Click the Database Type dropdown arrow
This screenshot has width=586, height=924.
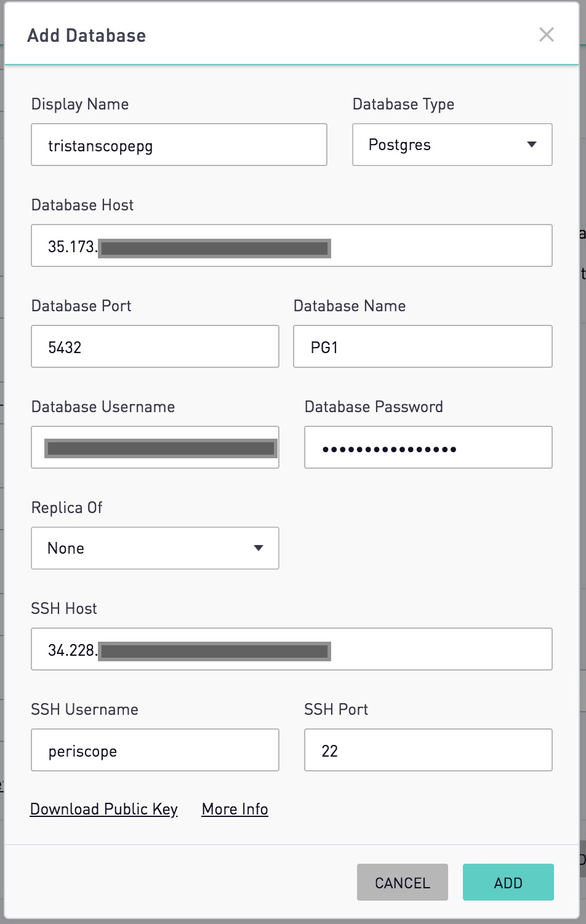532,145
